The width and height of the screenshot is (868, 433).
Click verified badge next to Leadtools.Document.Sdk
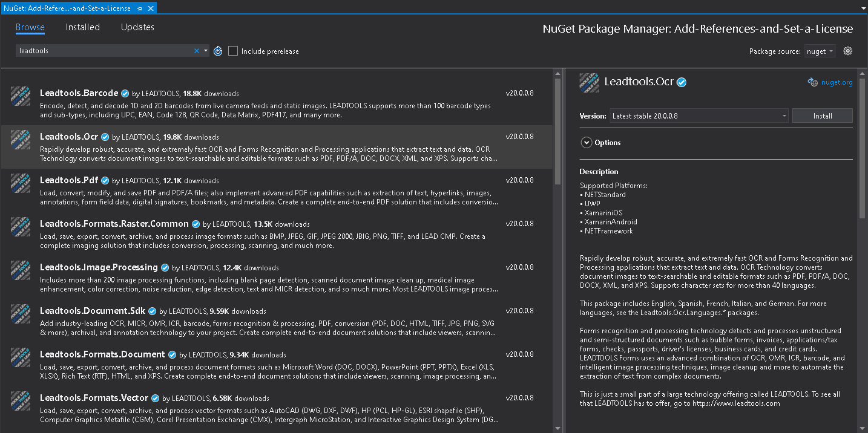pyautogui.click(x=152, y=311)
